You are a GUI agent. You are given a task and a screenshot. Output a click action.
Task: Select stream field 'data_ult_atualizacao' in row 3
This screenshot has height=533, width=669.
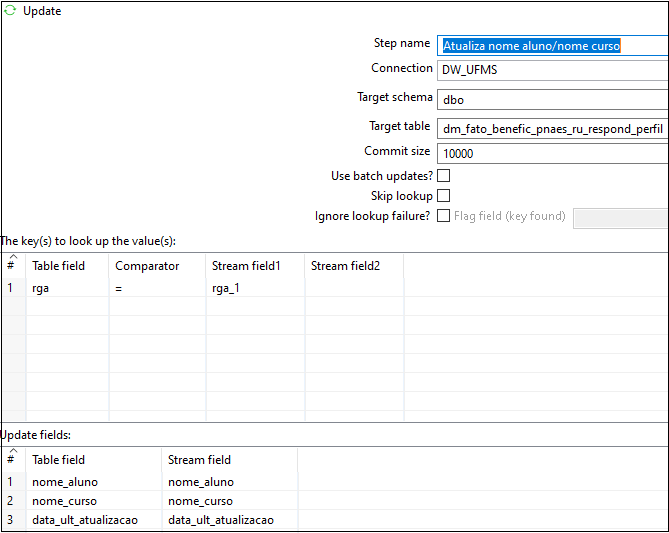click(230, 520)
